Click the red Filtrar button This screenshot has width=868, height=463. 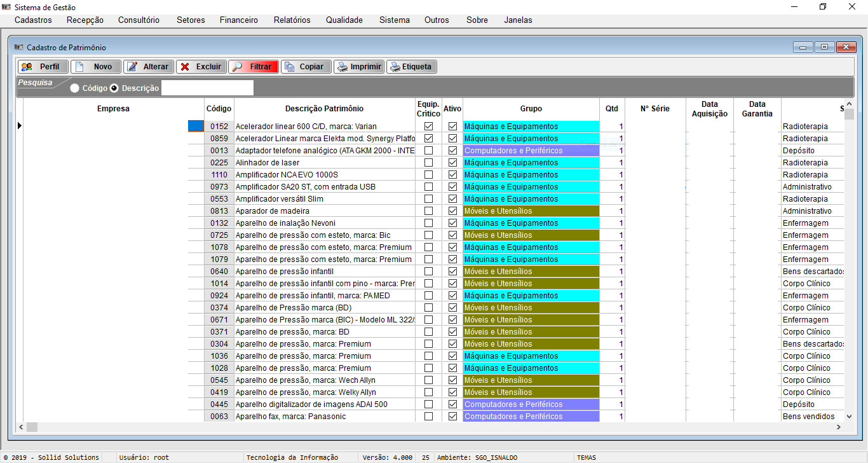(x=254, y=67)
